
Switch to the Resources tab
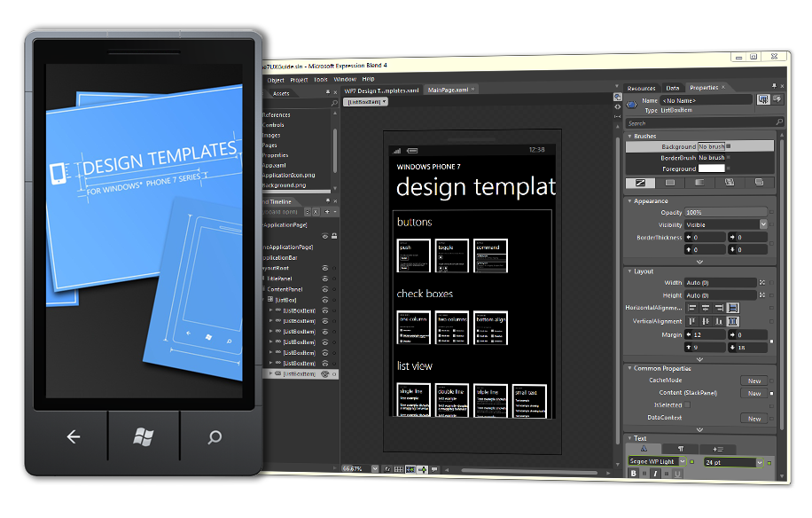[641, 88]
